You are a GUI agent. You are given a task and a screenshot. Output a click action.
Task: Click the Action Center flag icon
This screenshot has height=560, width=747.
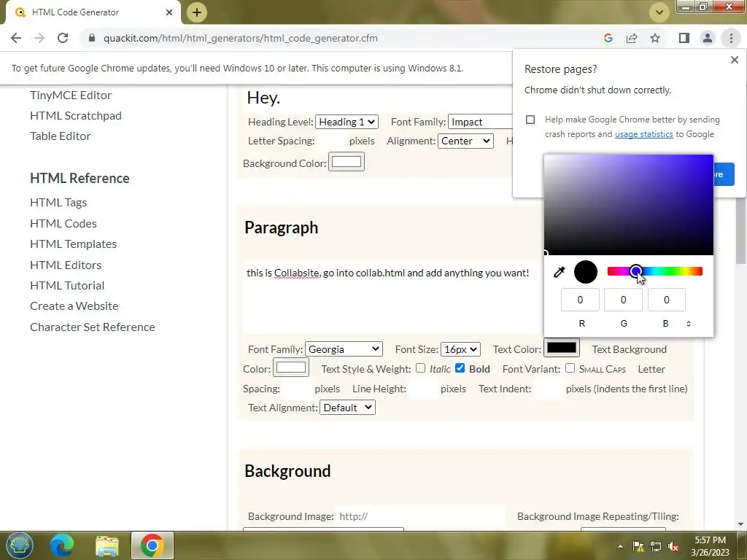pyautogui.click(x=638, y=547)
